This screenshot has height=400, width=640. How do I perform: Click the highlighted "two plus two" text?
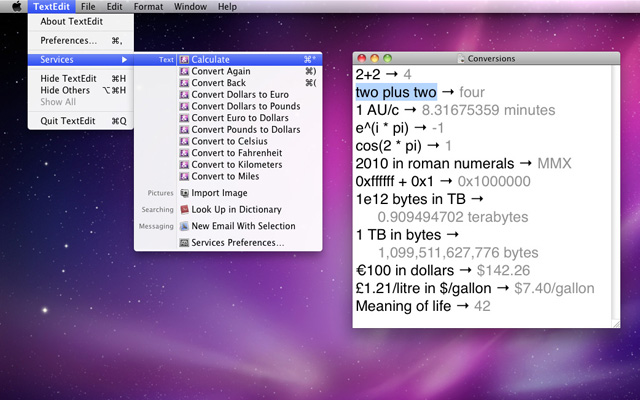[396, 92]
